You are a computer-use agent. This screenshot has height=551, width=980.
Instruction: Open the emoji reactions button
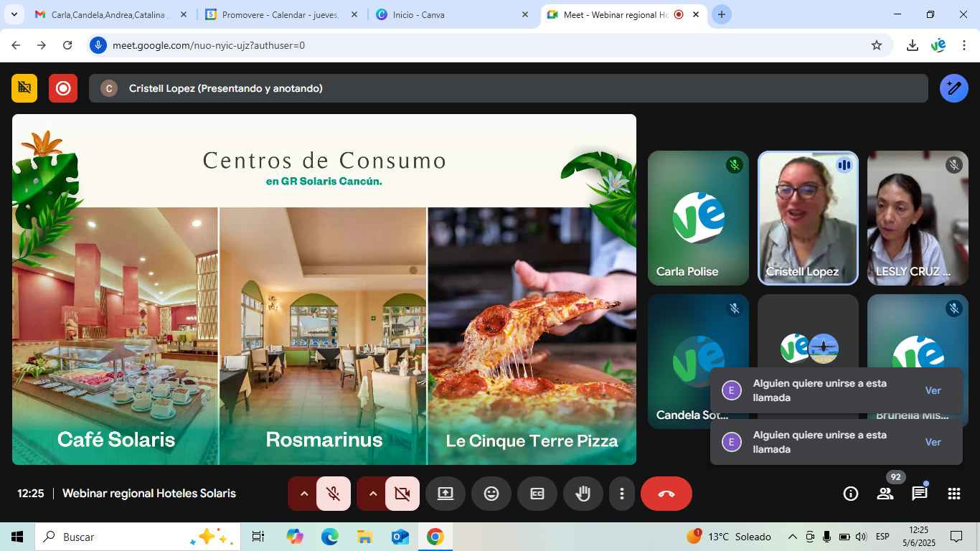[491, 494]
